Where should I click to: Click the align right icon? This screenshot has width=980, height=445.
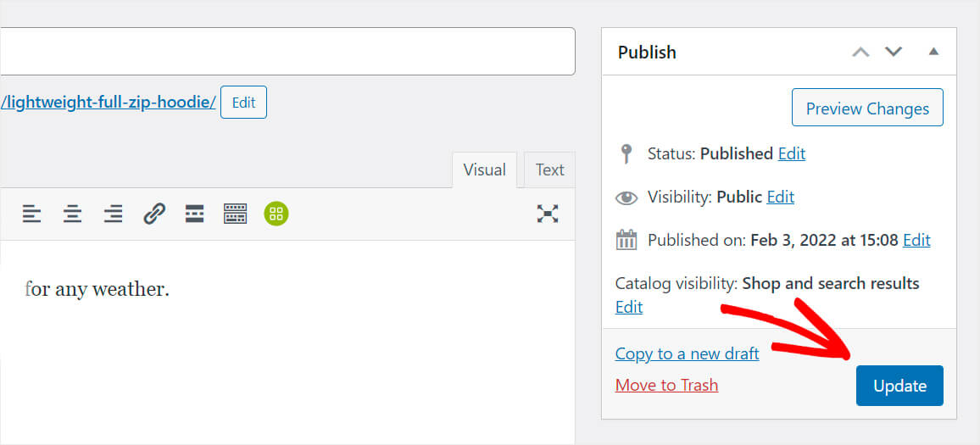pyautogui.click(x=113, y=214)
